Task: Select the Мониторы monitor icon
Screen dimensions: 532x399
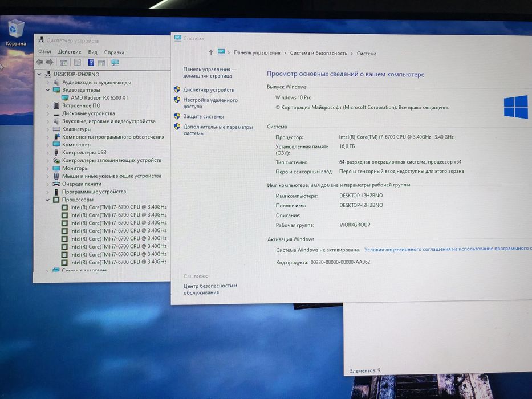Action: tap(56, 168)
